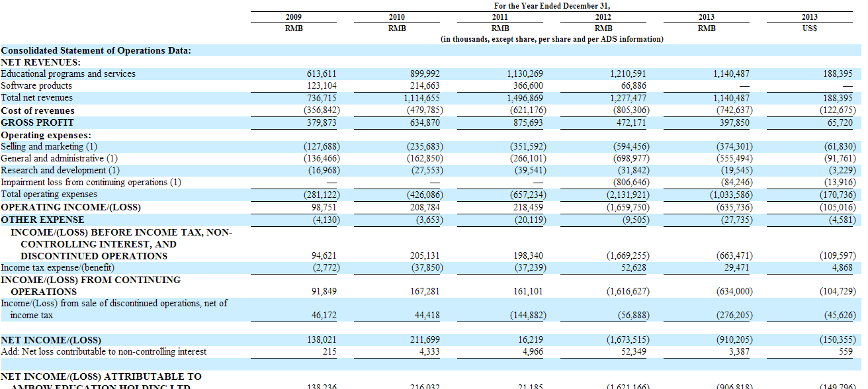Screen dimensions: 868x389
Task: Click "Impairment loss from continuing operations" row label
Action: coord(91,183)
